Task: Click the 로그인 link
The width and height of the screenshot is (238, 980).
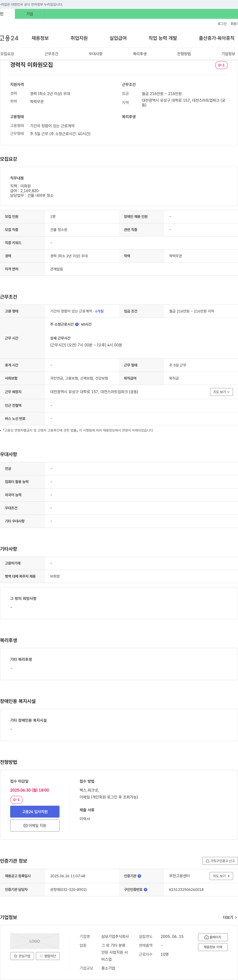Action: (222, 24)
